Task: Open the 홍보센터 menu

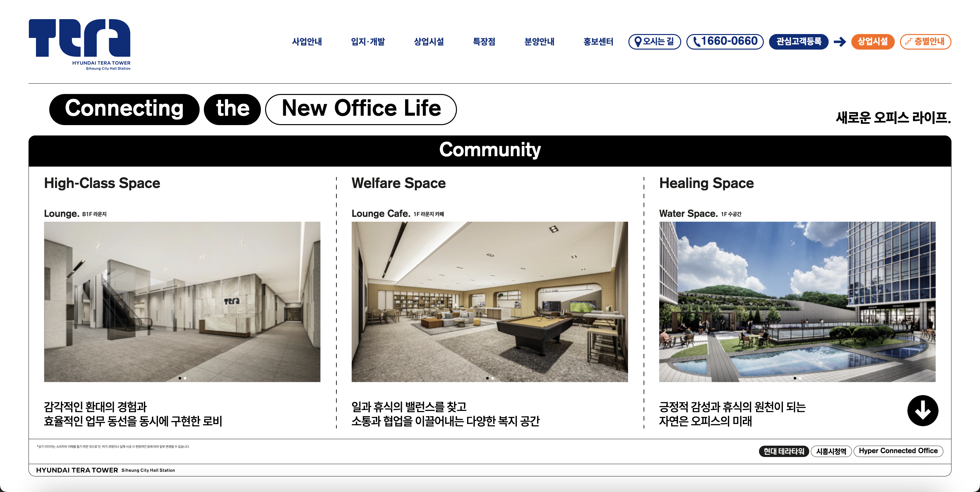Action: [x=598, y=41]
